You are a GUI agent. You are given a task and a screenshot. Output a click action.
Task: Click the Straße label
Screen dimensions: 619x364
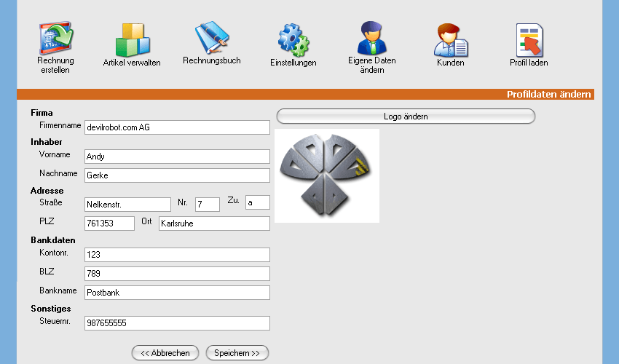(50, 202)
